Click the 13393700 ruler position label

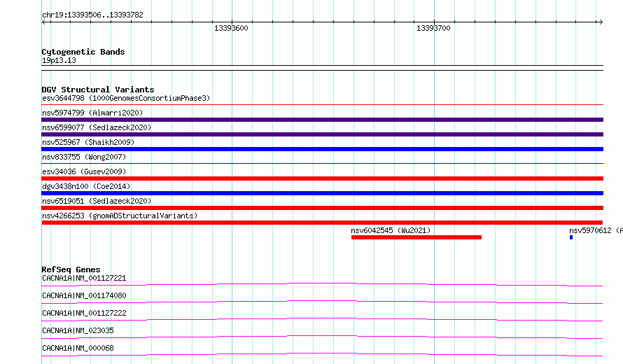tap(433, 28)
